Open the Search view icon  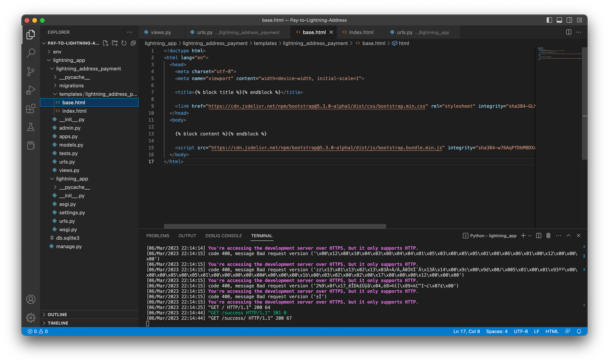(31, 53)
